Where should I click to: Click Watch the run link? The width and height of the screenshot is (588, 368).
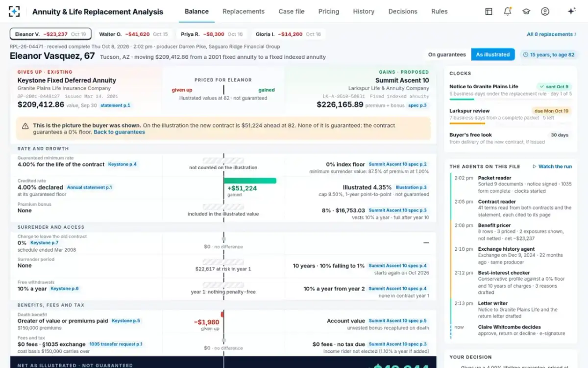pyautogui.click(x=555, y=166)
